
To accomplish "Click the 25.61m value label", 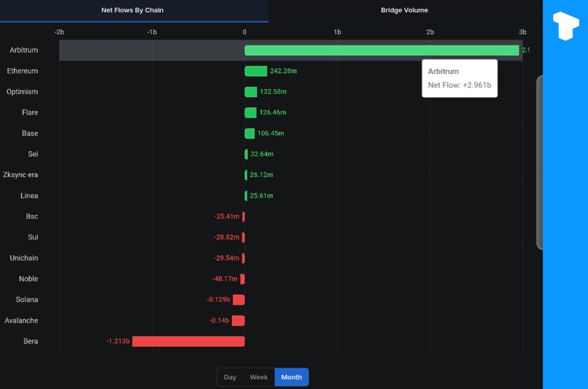I will 261,195.
